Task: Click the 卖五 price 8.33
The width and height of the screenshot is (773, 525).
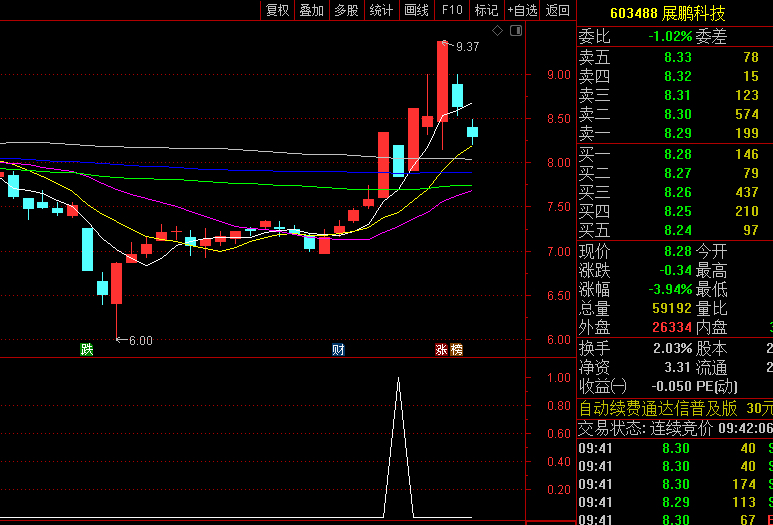Action: pos(678,57)
